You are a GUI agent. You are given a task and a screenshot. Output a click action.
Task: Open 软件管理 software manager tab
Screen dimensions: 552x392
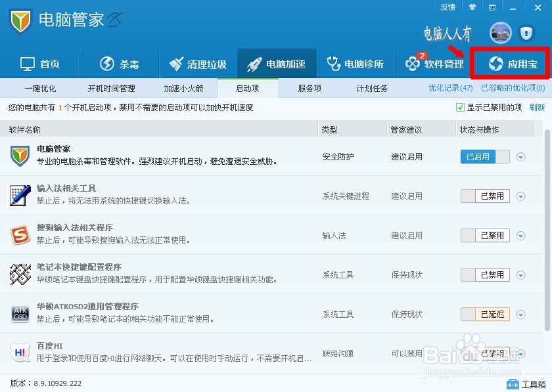(x=434, y=64)
